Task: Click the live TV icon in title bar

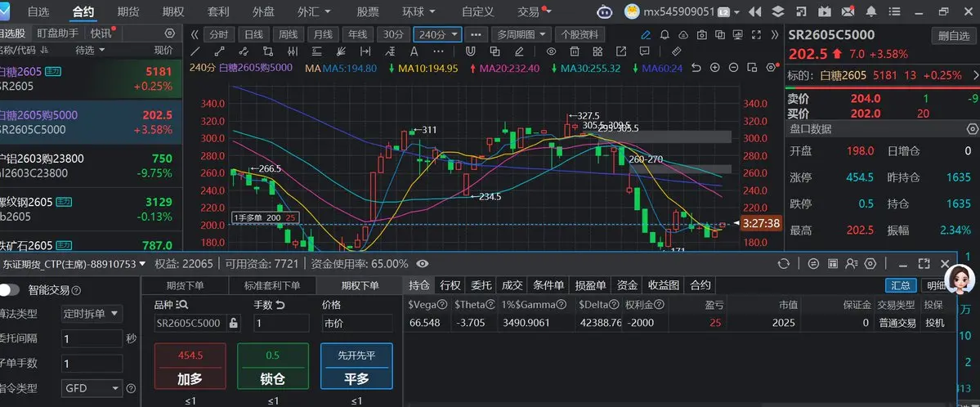Action: click(x=825, y=11)
